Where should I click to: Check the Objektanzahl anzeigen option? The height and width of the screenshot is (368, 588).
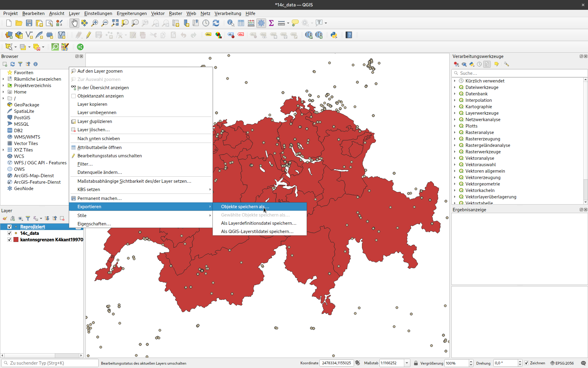73,96
